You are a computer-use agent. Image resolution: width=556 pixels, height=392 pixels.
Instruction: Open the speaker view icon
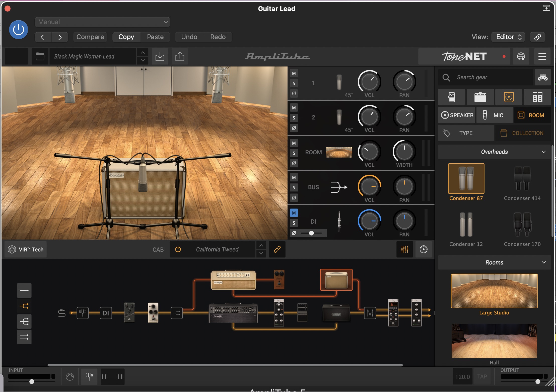424,249
